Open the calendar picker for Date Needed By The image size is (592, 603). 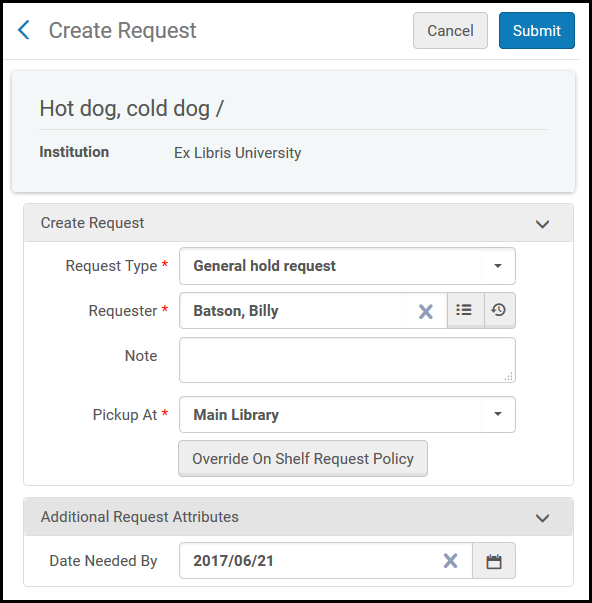(494, 561)
